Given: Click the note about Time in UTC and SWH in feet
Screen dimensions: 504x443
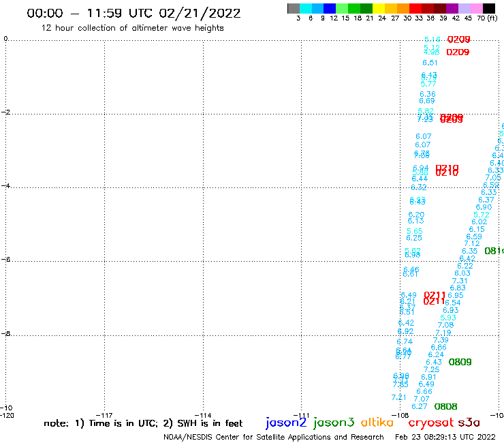Looking at the screenshot, I should pyautogui.click(x=143, y=423).
